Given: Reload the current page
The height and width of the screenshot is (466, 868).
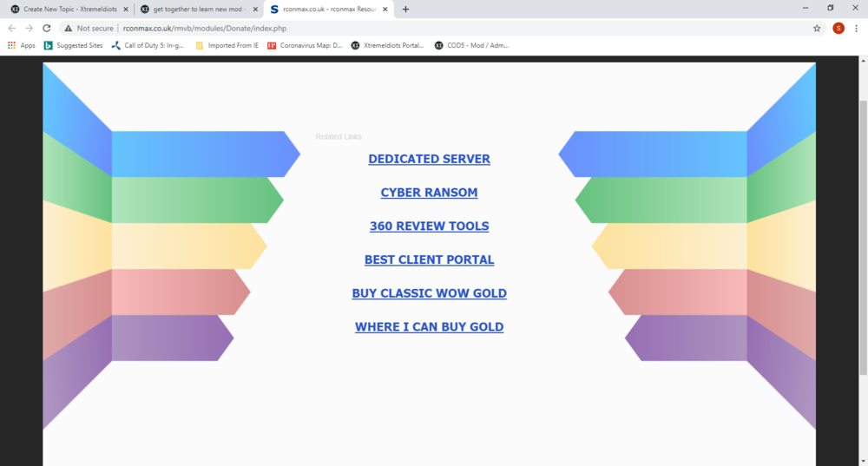Looking at the screenshot, I should [47, 28].
